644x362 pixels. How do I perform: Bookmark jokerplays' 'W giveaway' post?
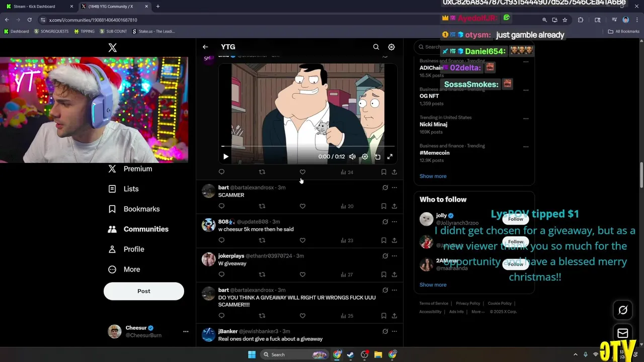coord(384,275)
